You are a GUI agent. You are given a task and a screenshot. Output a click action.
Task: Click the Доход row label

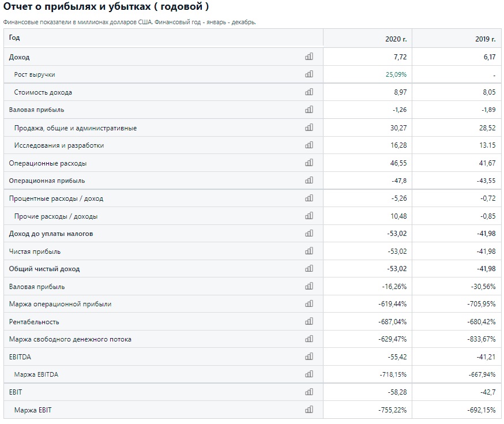coord(19,57)
